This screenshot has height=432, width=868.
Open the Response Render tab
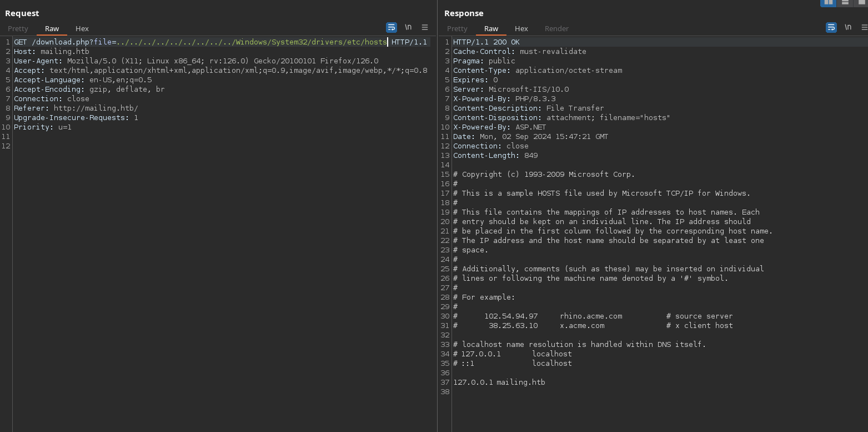pyautogui.click(x=556, y=28)
